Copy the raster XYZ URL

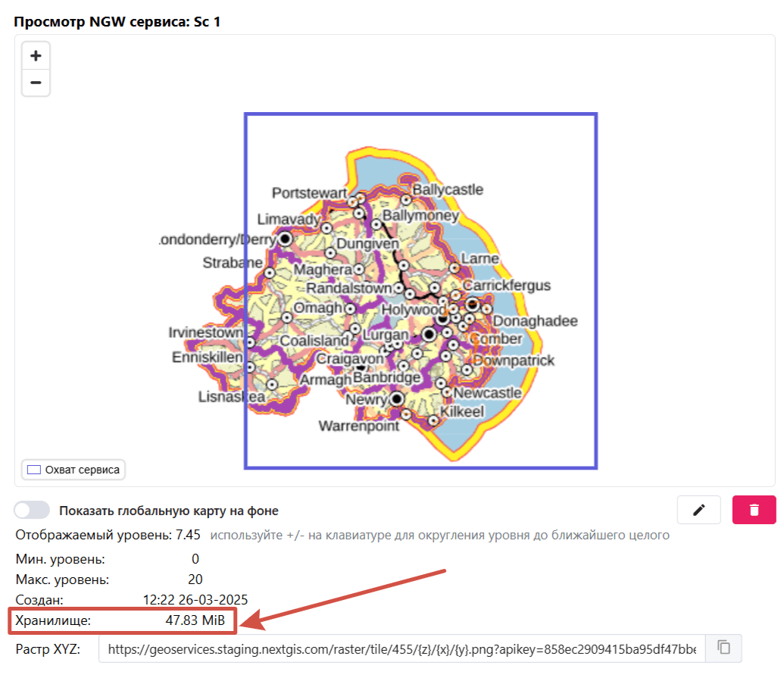724,648
